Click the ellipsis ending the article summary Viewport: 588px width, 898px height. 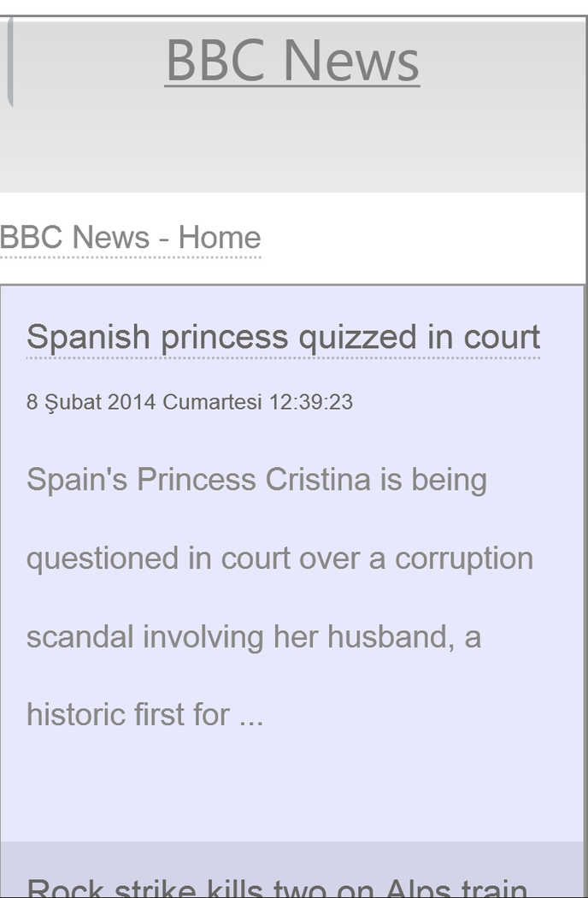pos(251,717)
